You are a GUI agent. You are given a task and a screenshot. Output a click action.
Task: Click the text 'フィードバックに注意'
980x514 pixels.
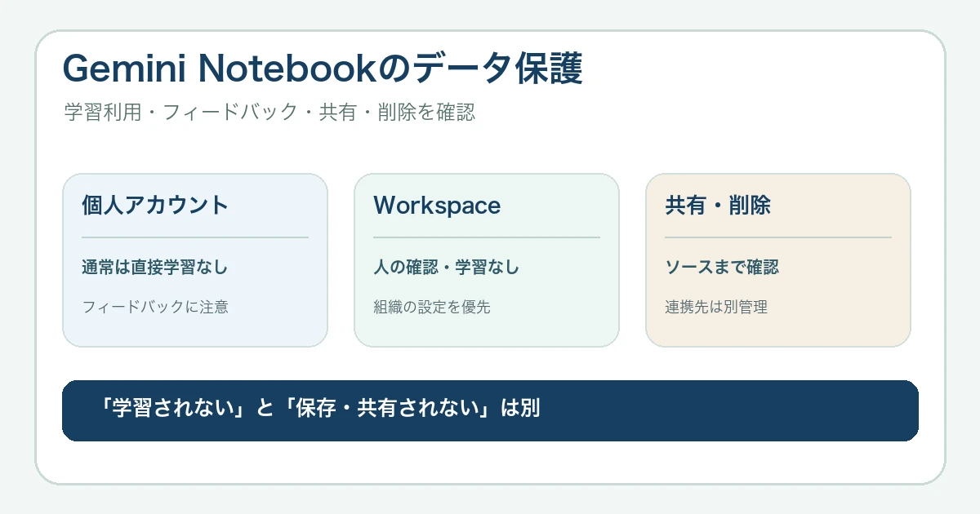point(155,308)
